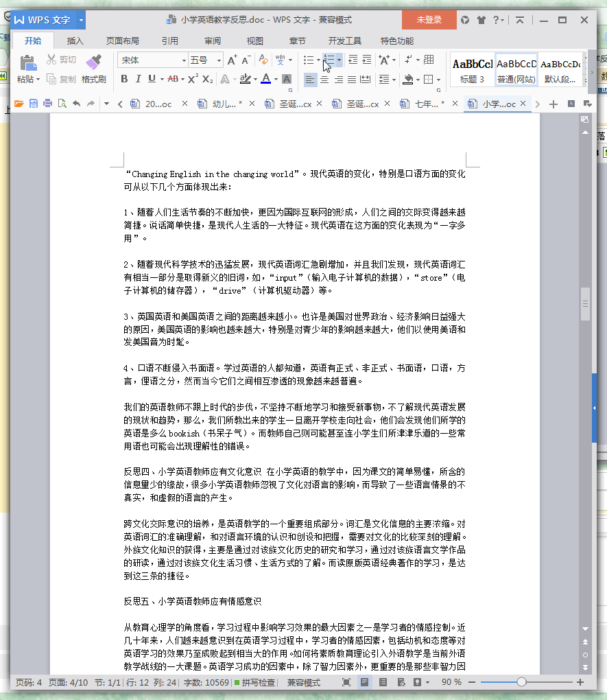Open the highlight color dropdown arrow

[255, 80]
